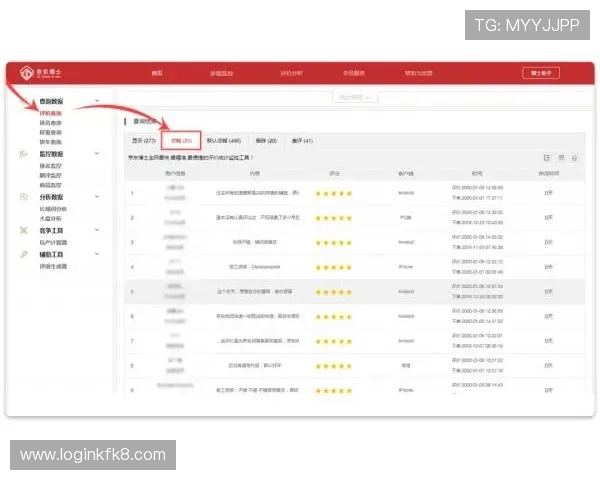Switch to the 忽略 (31) tab

pyautogui.click(x=180, y=140)
